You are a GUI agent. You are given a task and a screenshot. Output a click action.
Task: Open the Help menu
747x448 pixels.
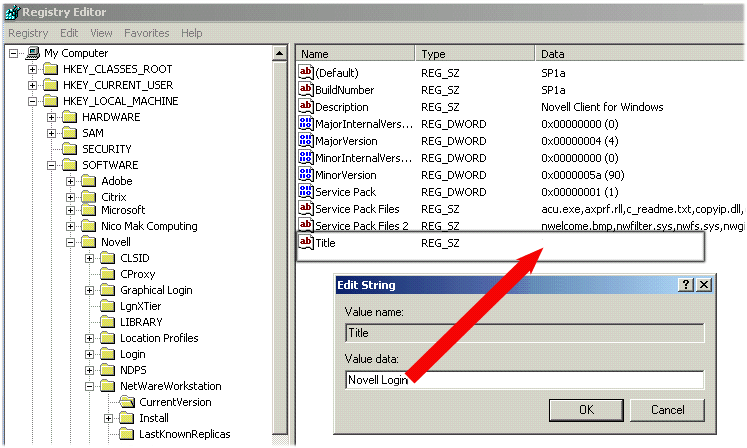click(192, 33)
